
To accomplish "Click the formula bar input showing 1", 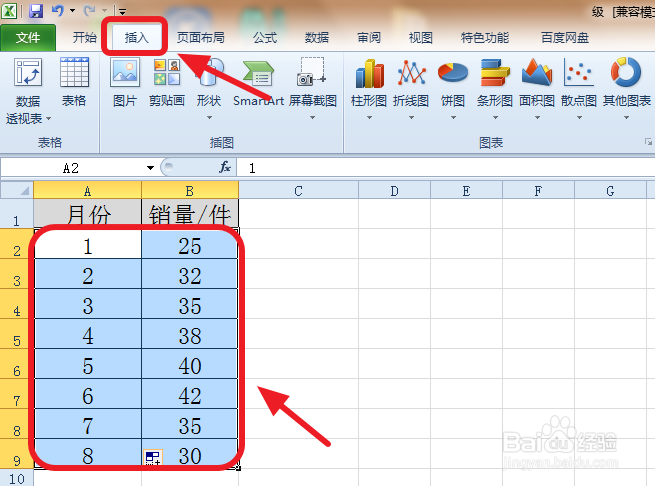I will point(445,168).
